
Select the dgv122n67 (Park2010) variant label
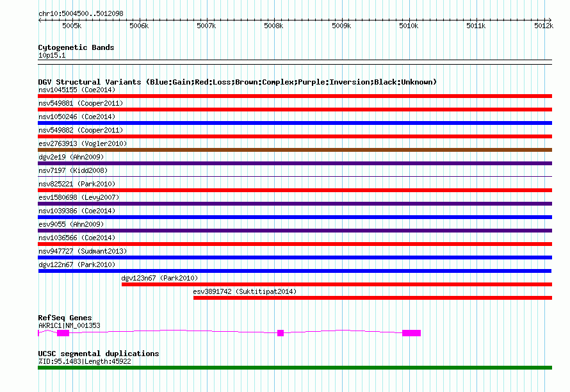coord(77,265)
